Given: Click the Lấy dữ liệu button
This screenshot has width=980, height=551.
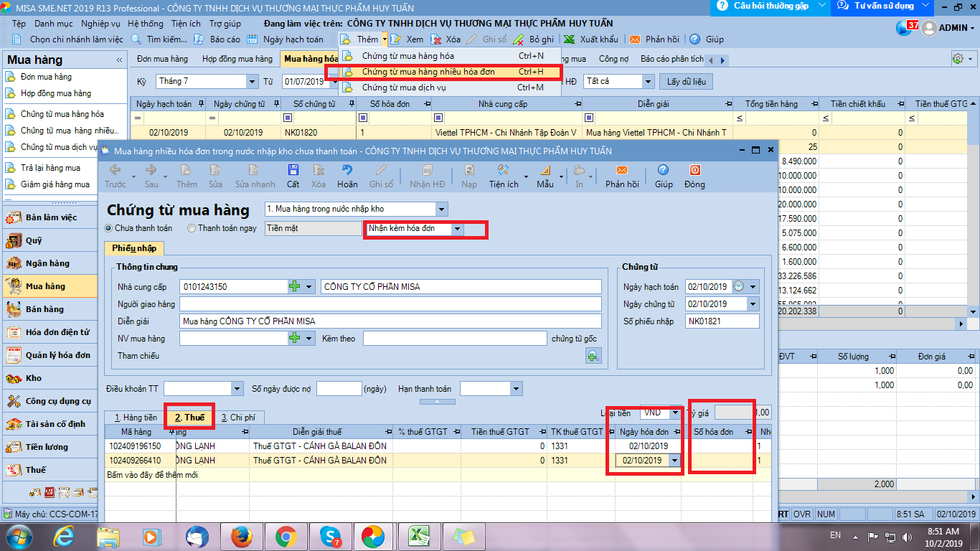Looking at the screenshot, I should pos(686,82).
